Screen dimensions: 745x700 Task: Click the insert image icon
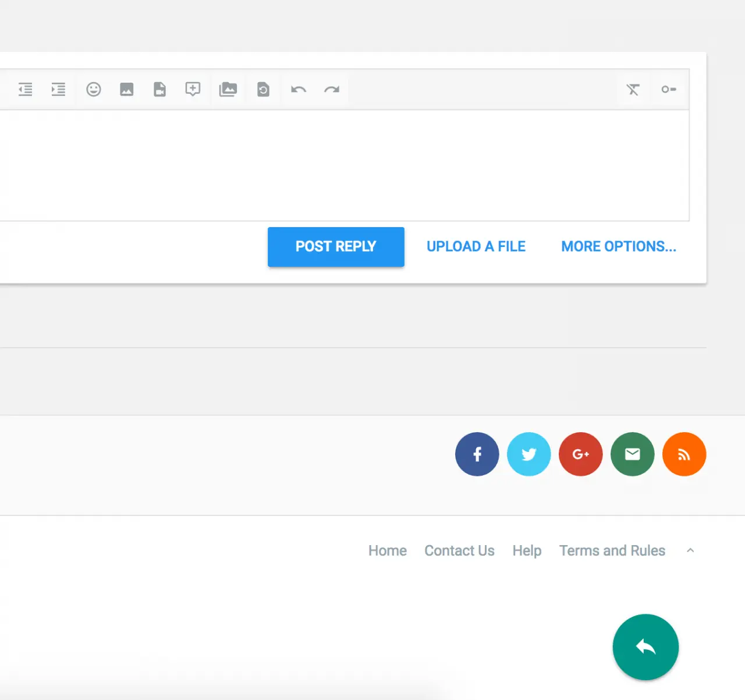click(127, 89)
